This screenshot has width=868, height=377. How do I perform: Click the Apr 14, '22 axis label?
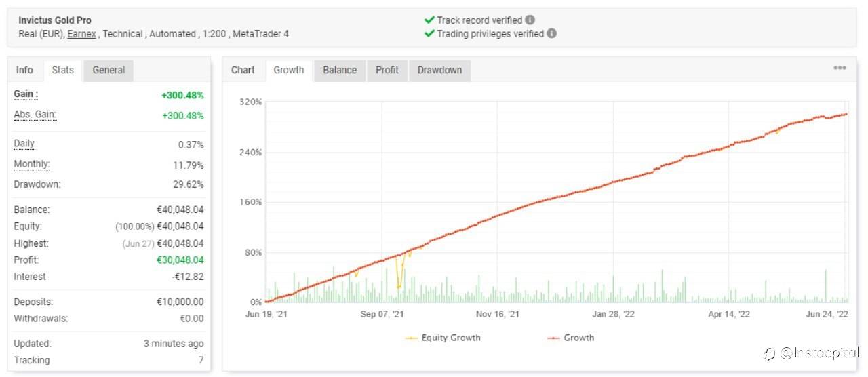coord(729,314)
